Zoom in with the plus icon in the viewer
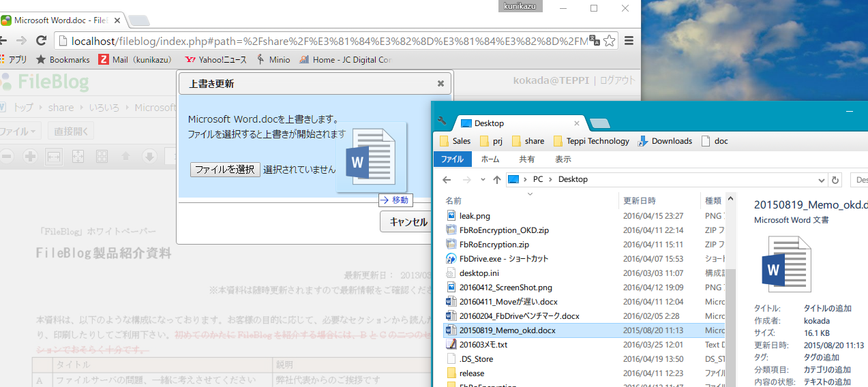 click(30, 157)
